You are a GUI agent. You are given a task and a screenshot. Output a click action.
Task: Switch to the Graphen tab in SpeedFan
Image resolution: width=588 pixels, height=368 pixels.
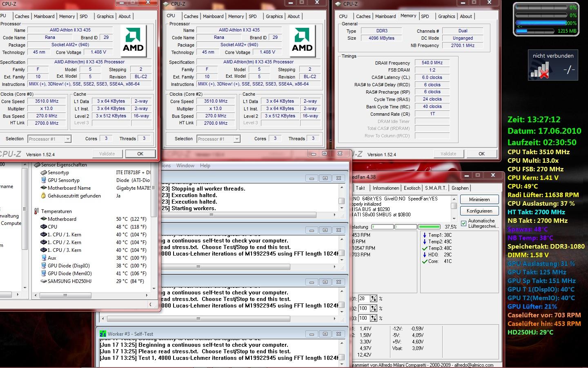point(460,188)
